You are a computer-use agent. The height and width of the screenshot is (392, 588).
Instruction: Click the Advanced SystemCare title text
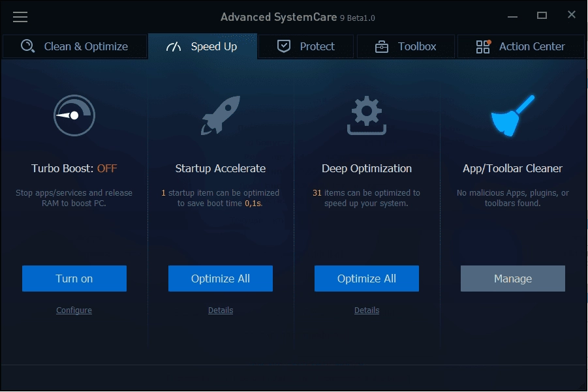pos(279,17)
